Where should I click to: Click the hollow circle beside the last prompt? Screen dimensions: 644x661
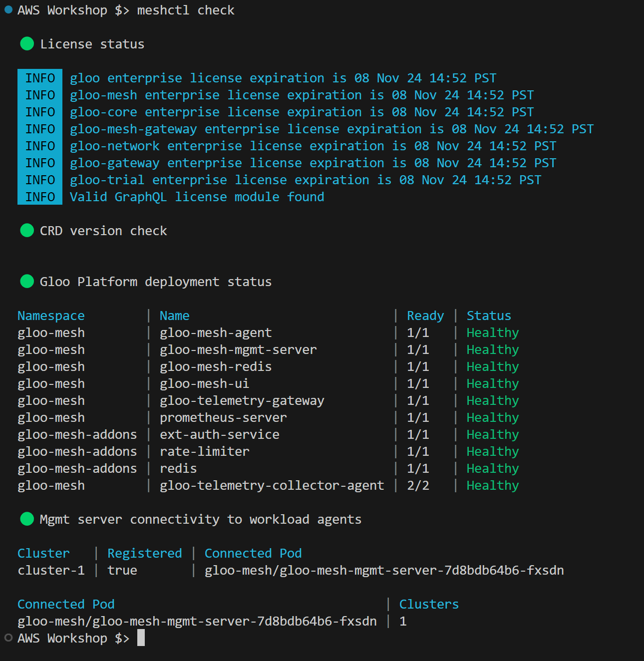(8, 638)
